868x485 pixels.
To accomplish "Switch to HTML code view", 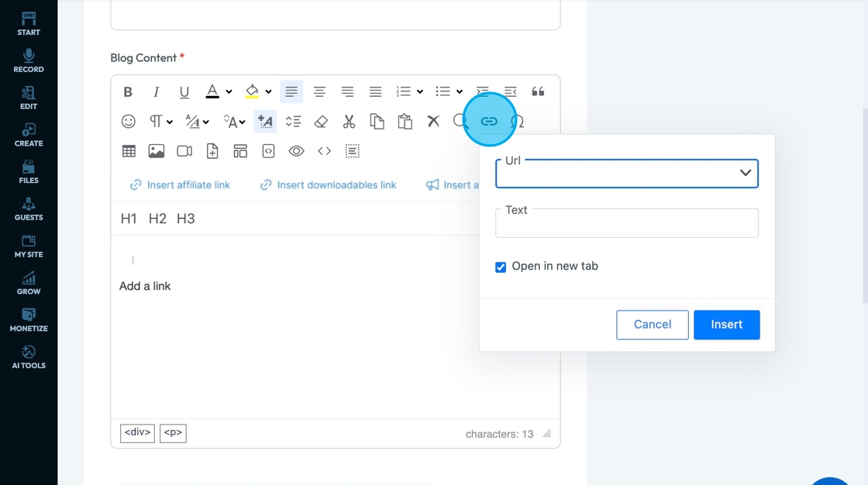I will (x=325, y=151).
